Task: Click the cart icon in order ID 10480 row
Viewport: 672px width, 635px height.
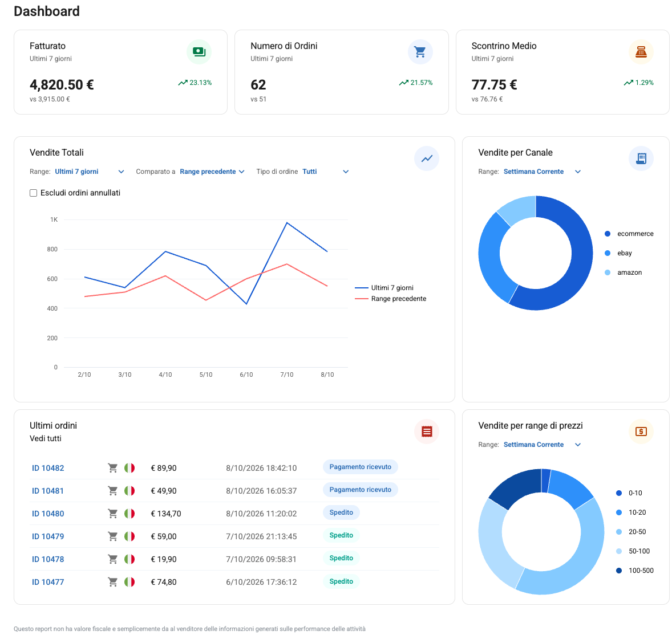Action: click(113, 514)
